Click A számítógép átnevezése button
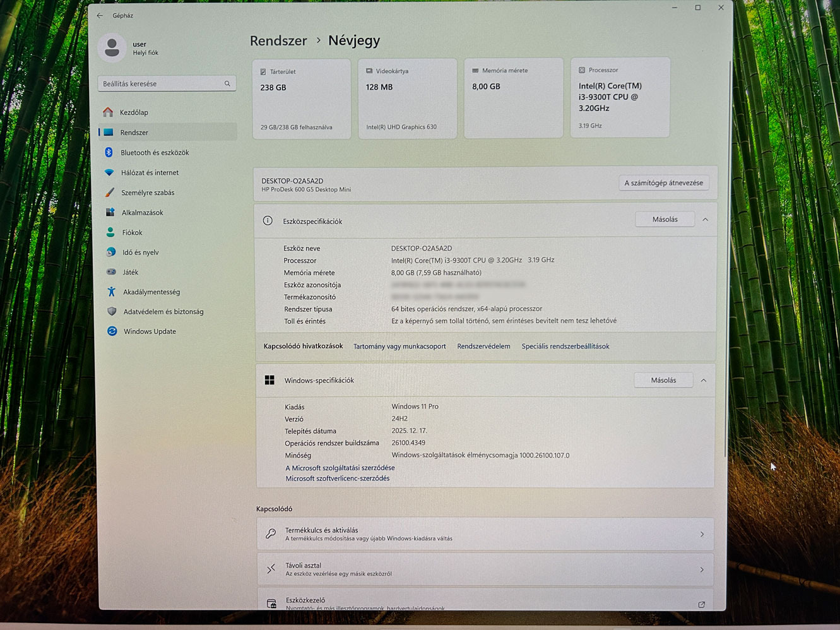Image resolution: width=840 pixels, height=630 pixels. coord(663,182)
